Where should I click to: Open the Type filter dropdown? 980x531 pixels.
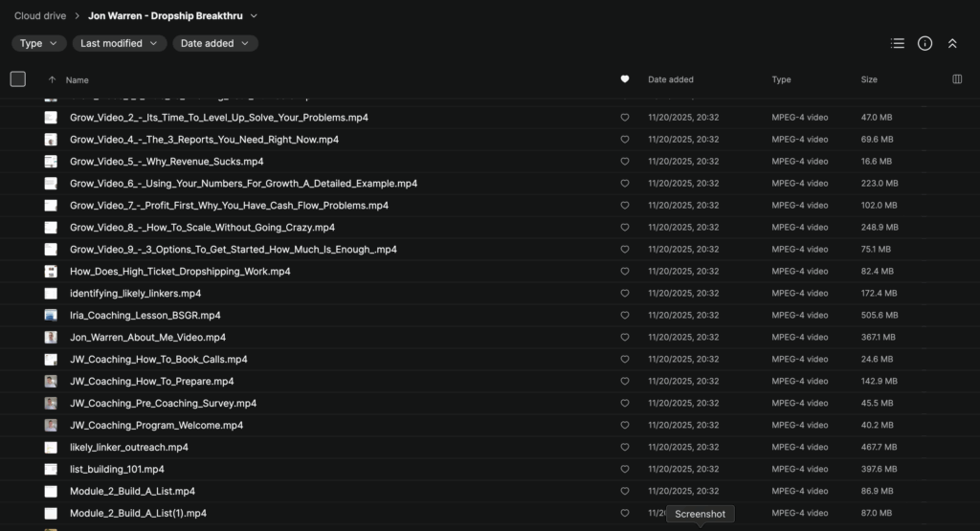coord(39,43)
